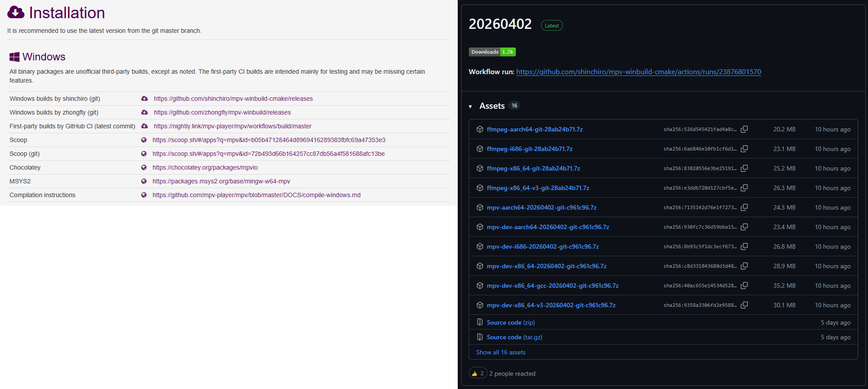Screen dimensions: 868x389
Task: Click package icon beside mpv-dev-x86_64-gcc-20260402-git-c961c96.7z
Action: [480, 286]
